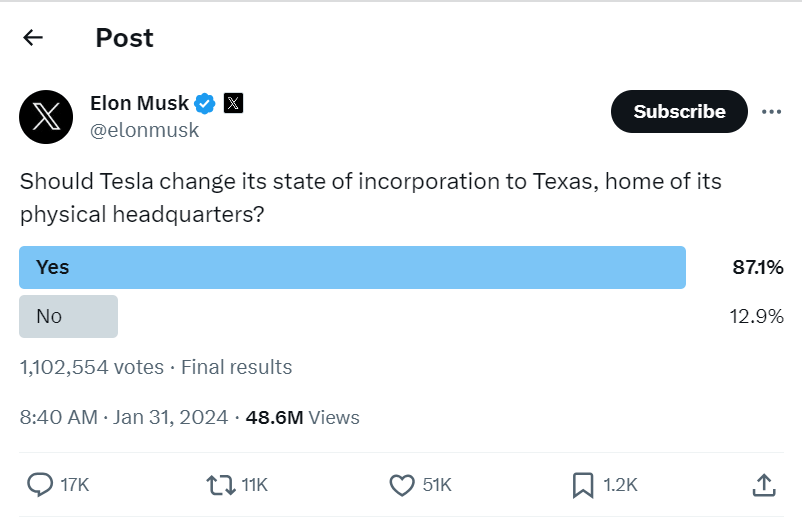Click the X affiliation badge beside name
This screenshot has height=526, width=802.
pyautogui.click(x=233, y=103)
